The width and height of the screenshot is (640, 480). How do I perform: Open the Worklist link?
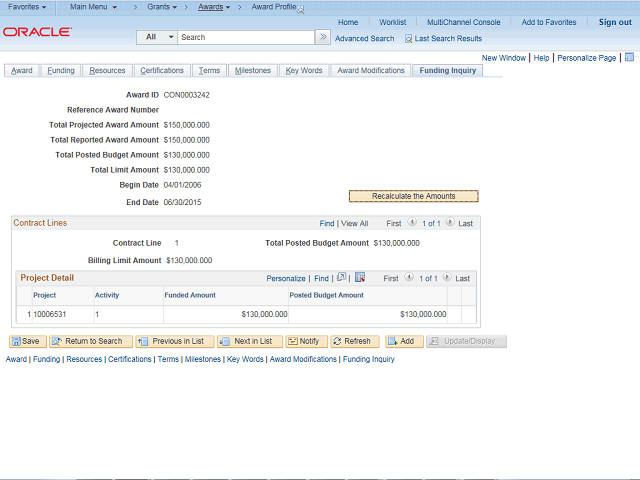(x=393, y=22)
